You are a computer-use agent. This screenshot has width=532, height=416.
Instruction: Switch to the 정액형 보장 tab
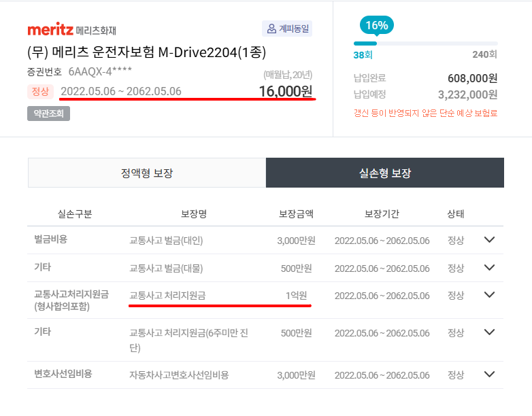[147, 173]
